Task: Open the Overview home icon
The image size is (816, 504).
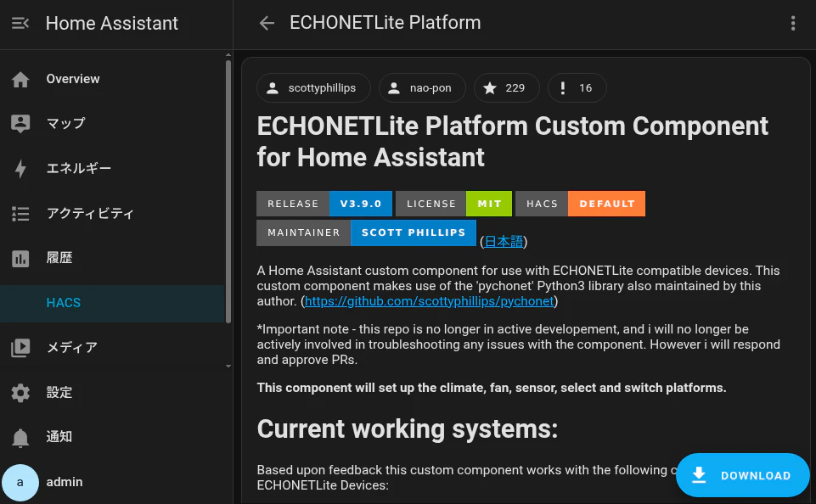Action: pos(20,80)
